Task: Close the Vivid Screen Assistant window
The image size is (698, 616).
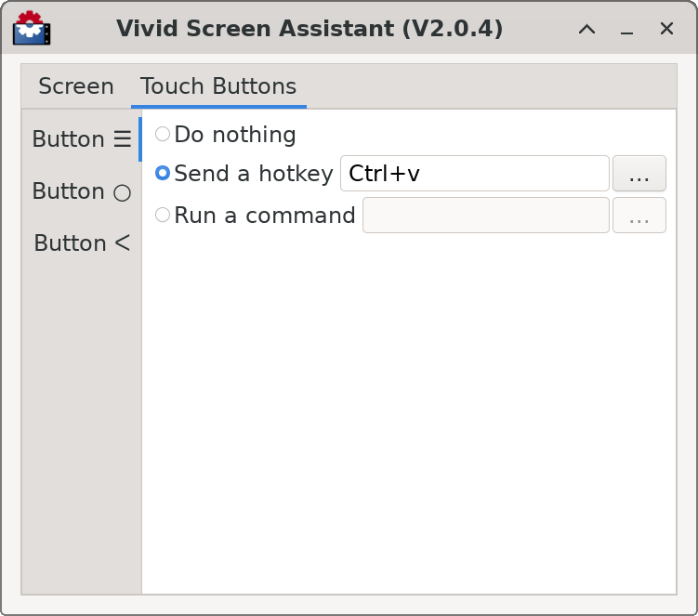Action: pos(666,29)
